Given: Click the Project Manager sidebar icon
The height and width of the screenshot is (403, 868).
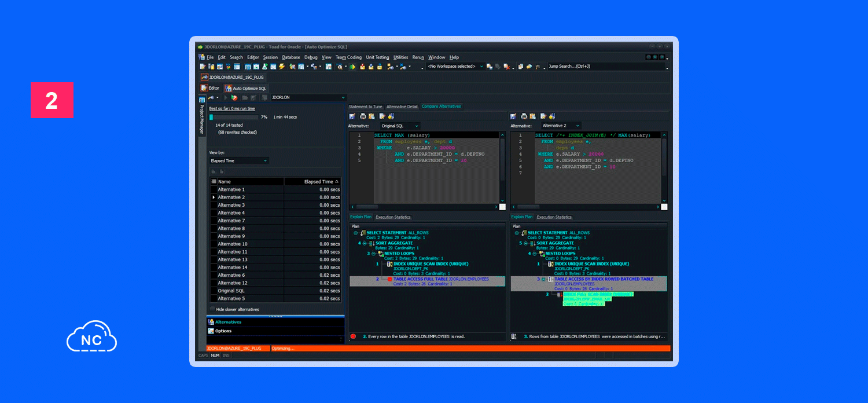Looking at the screenshot, I should [x=202, y=100].
